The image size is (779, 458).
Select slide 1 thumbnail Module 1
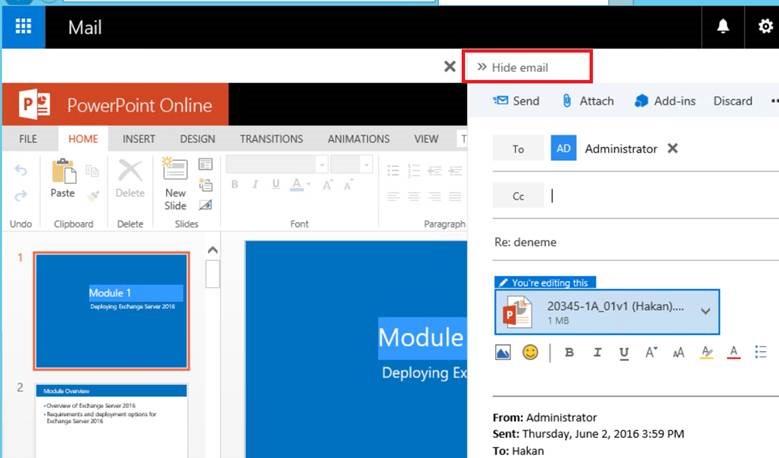[x=111, y=311]
